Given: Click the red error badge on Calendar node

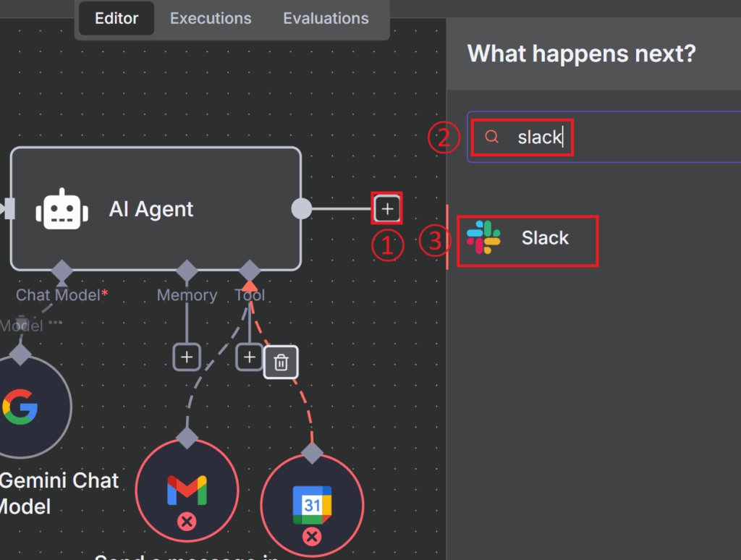Looking at the screenshot, I should coord(312,536).
